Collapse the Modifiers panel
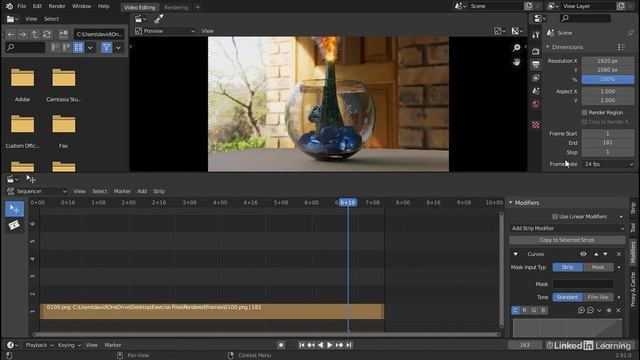The image size is (640, 360). click(x=511, y=203)
